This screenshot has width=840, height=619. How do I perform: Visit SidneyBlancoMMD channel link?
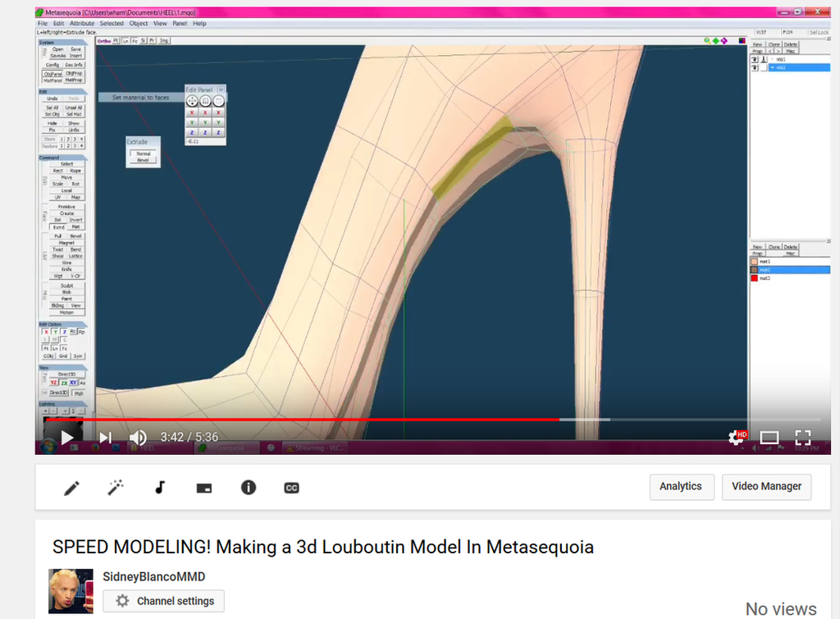pyautogui.click(x=153, y=576)
